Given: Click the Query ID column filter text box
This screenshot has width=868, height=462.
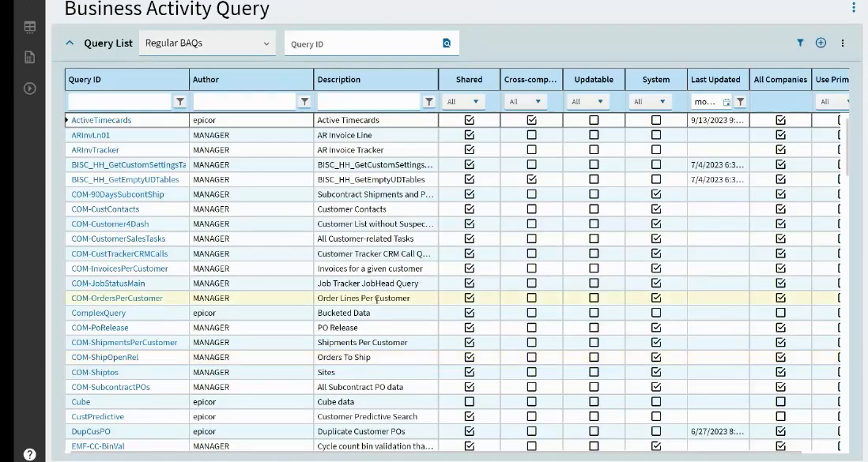Looking at the screenshot, I should tap(119, 101).
